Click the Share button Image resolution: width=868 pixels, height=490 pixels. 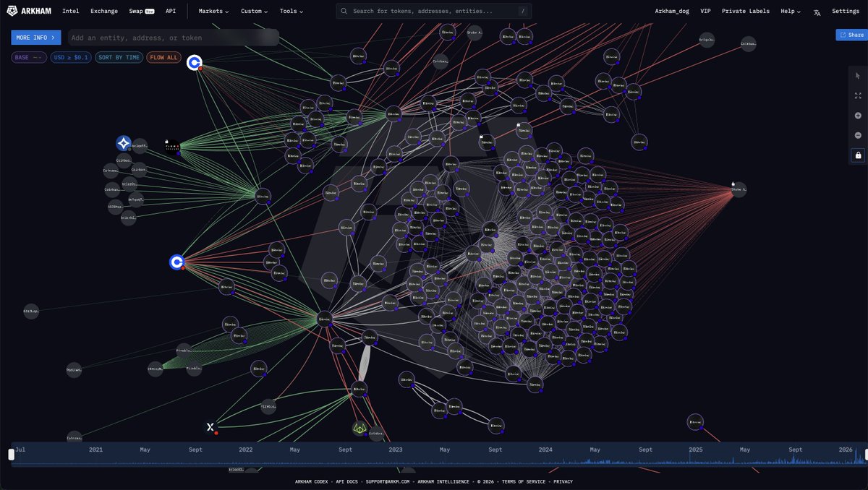851,35
